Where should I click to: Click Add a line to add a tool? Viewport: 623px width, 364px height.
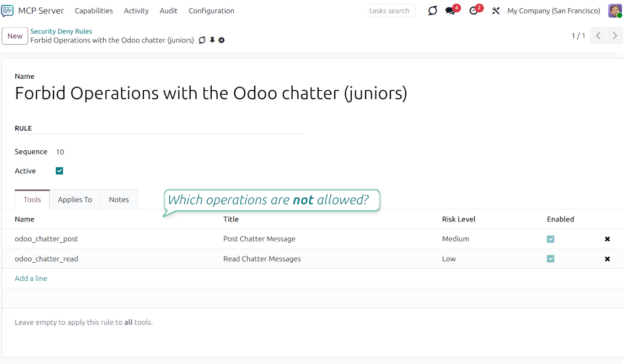click(31, 278)
